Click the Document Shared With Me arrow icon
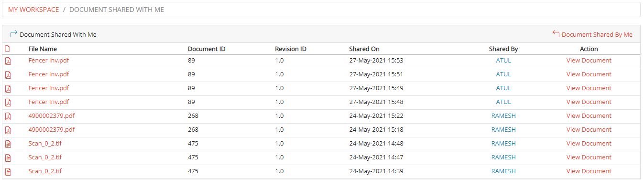This screenshot has height=188, width=644. point(14,34)
